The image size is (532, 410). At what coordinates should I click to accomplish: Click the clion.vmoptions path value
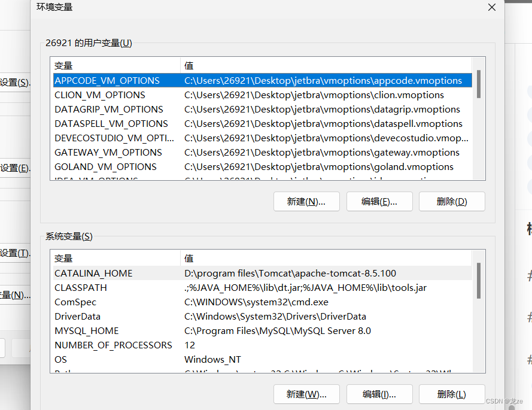click(x=314, y=95)
